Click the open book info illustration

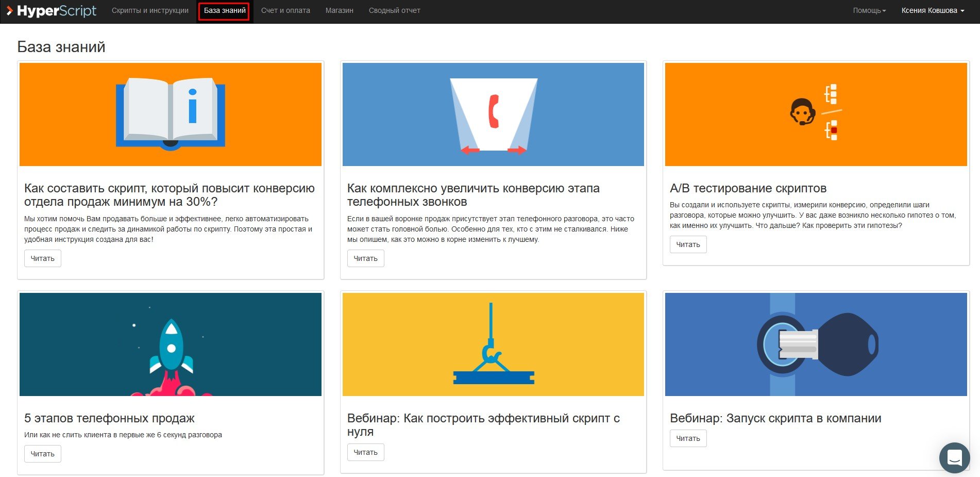171,114
